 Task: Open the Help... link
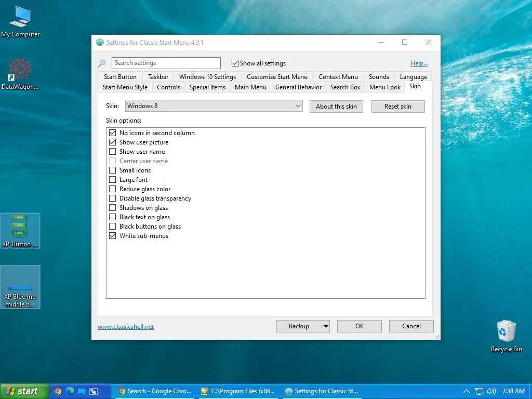419,63
